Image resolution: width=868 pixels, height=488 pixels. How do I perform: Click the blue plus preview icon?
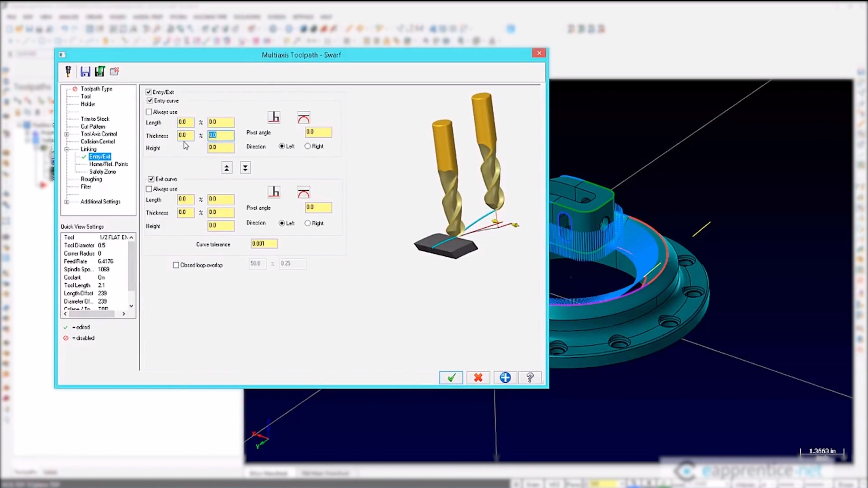tap(505, 377)
